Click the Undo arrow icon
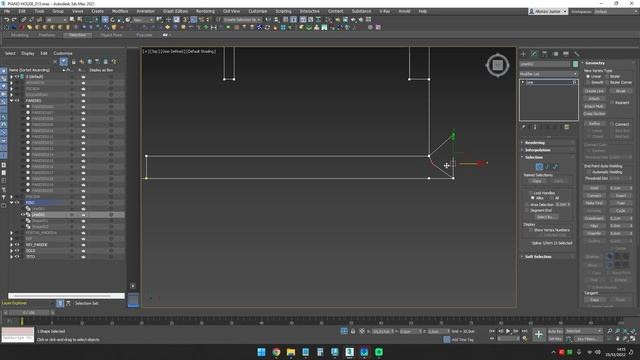The height and width of the screenshot is (360, 640). tap(6, 20)
